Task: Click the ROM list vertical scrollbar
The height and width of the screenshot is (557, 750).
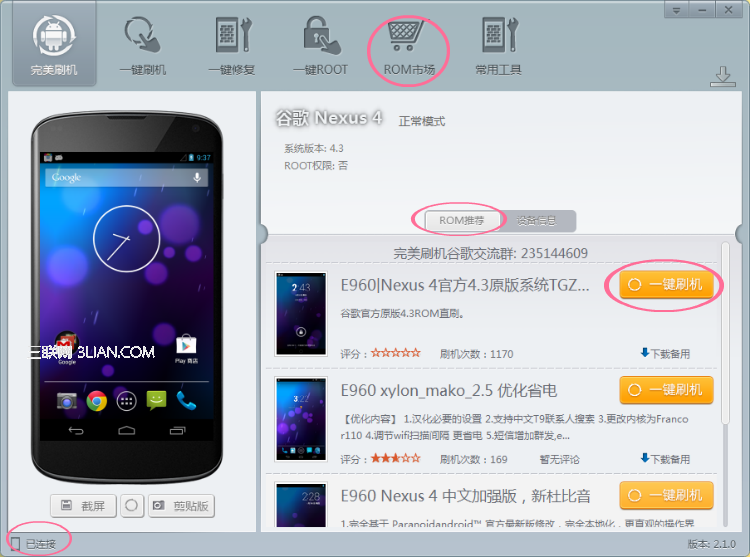Action: tap(726, 333)
